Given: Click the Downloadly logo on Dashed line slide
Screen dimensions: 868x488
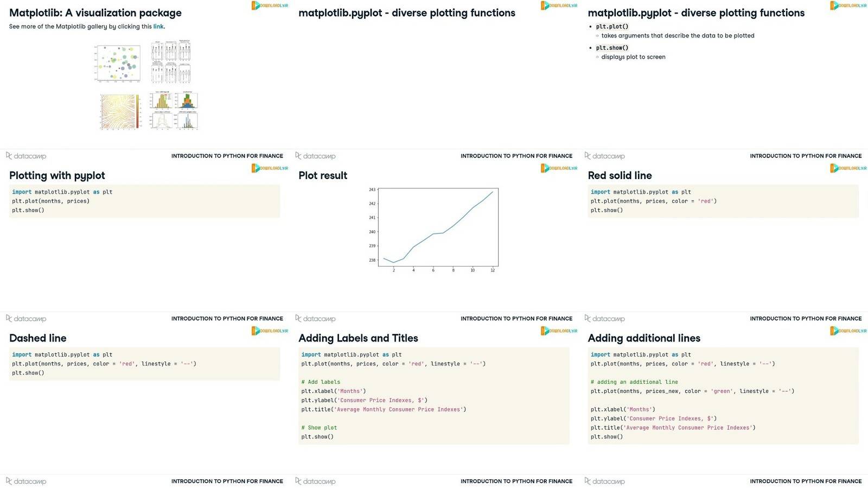Looking at the screenshot, I should point(270,331).
